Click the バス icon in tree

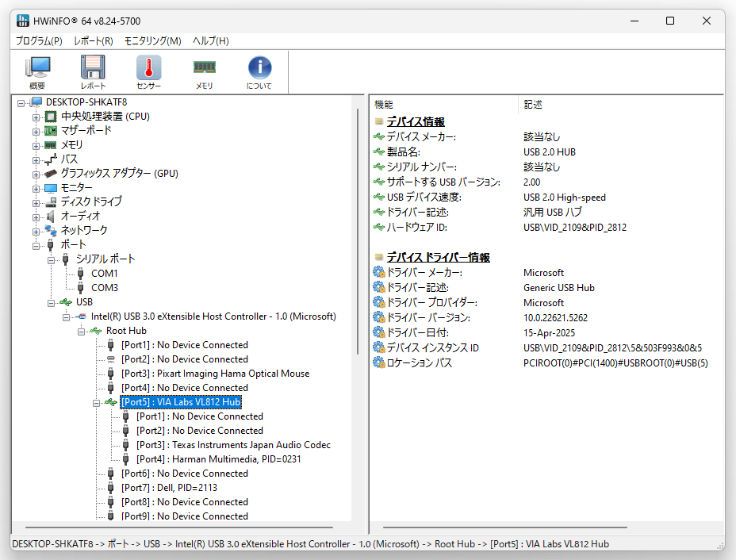point(51,159)
